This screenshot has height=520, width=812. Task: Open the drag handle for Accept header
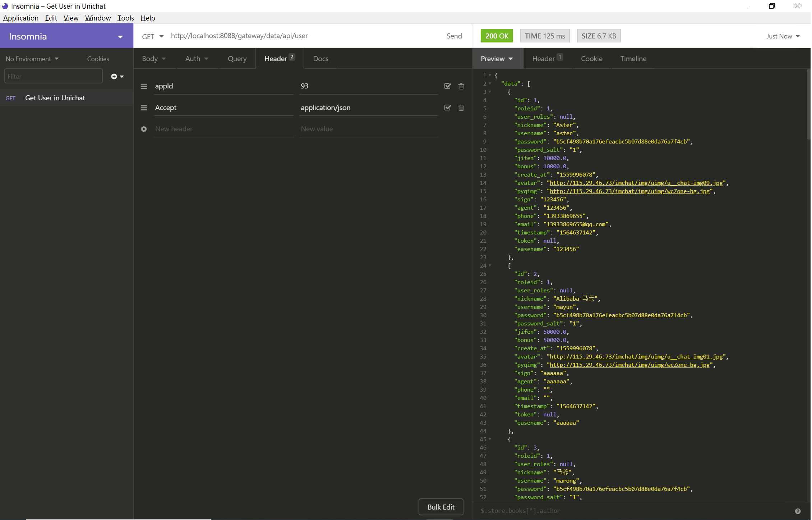(x=144, y=108)
